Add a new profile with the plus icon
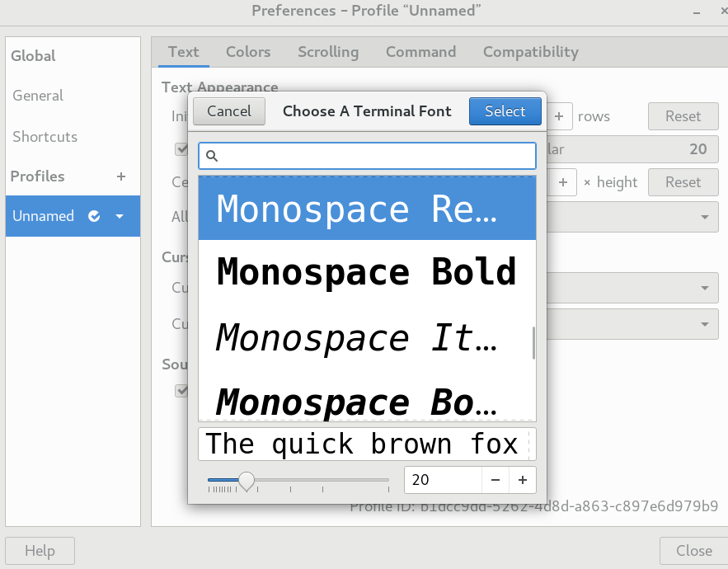 [x=120, y=176]
